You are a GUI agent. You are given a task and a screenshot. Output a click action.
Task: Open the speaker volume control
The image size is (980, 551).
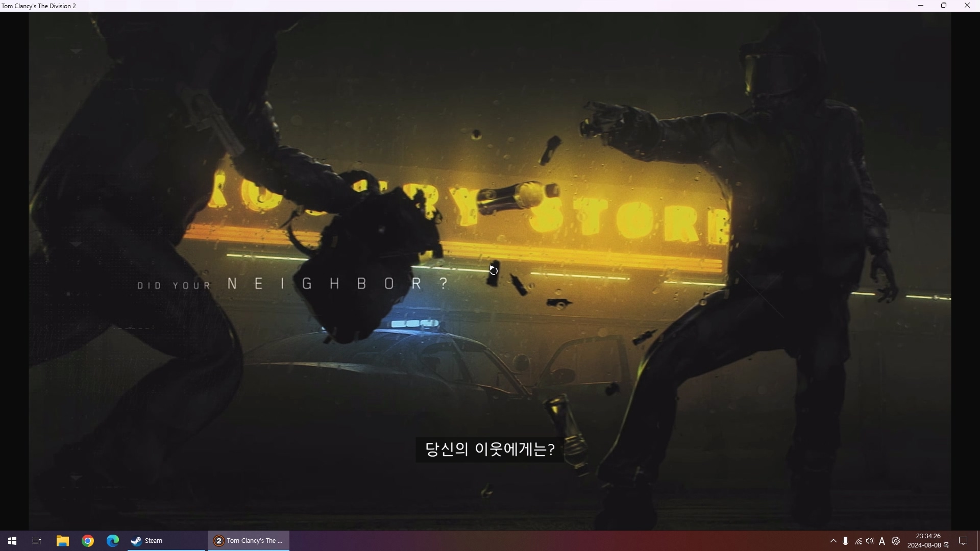point(870,541)
